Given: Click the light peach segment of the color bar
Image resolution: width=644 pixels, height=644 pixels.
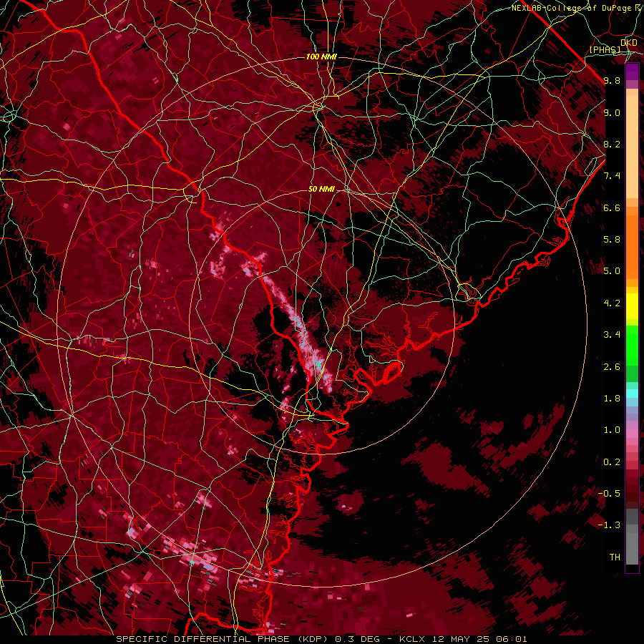Looking at the screenshot, I should click(632, 147).
